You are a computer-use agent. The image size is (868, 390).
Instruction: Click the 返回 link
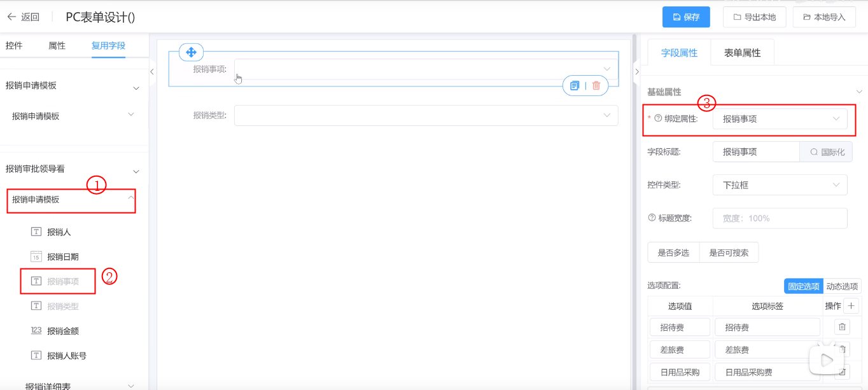coord(30,17)
